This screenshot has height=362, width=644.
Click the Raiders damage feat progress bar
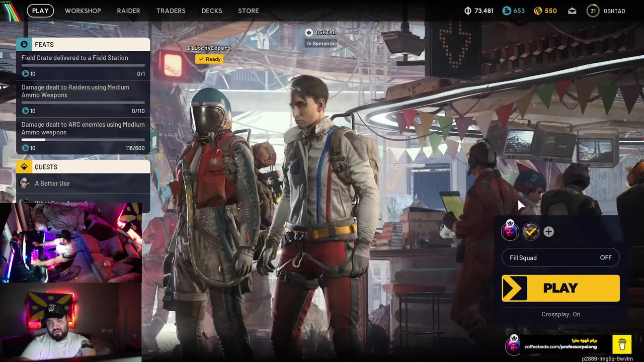83,103
